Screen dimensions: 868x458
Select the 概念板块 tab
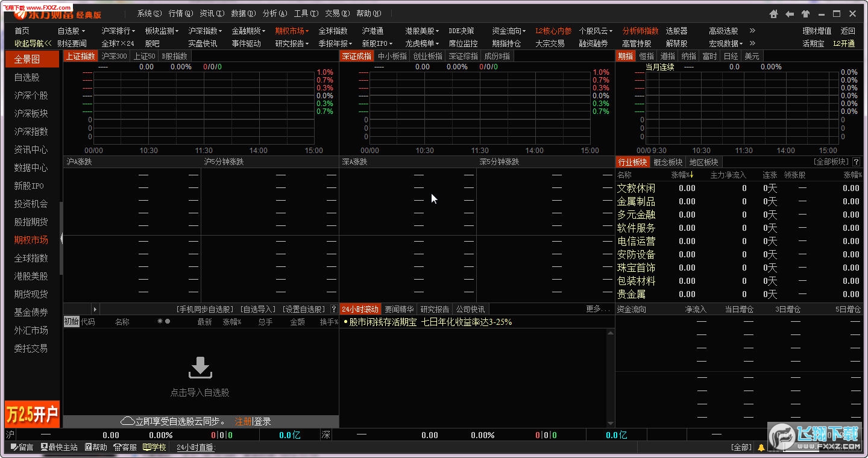(668, 162)
